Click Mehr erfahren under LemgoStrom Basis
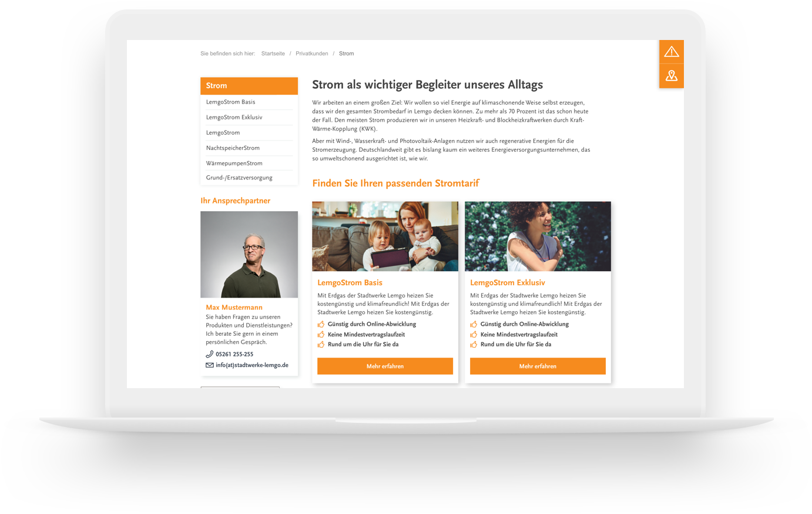Screen dimensions: 812x514 point(385,366)
